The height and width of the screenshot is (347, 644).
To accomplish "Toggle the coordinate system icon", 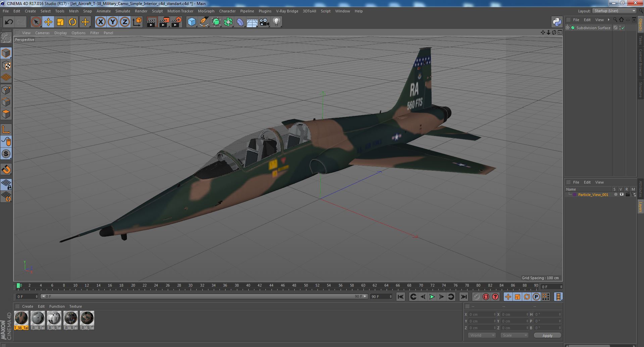I will [x=137, y=22].
